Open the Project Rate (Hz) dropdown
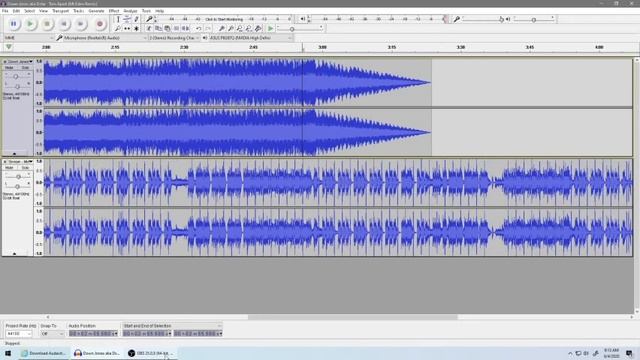 coord(19,334)
